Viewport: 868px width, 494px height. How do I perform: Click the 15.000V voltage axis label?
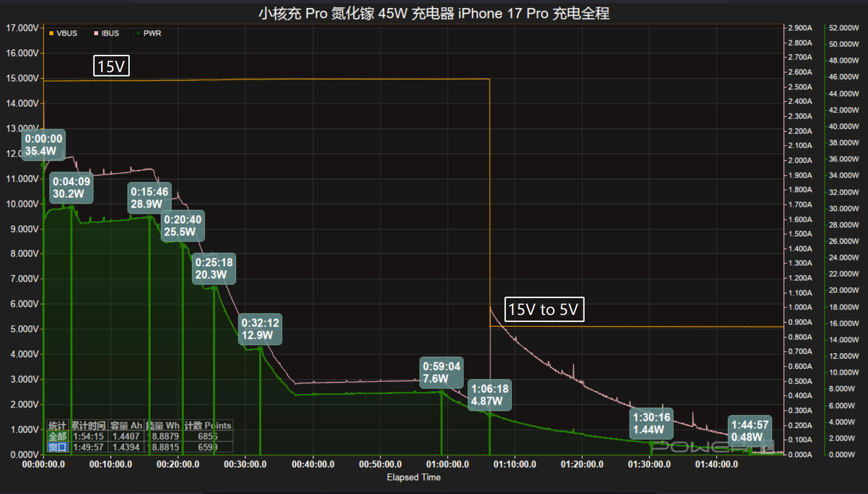(22, 78)
